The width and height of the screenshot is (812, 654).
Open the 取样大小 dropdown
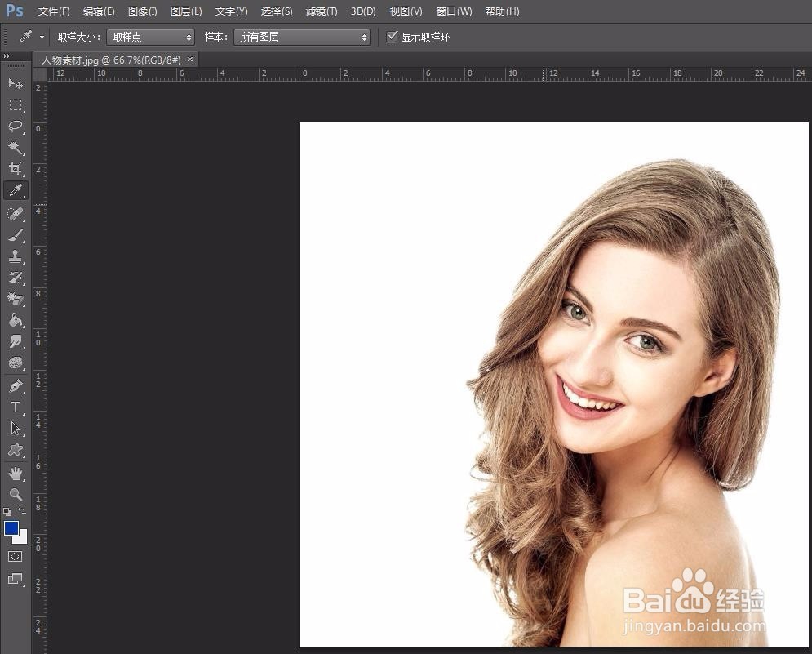tap(150, 37)
